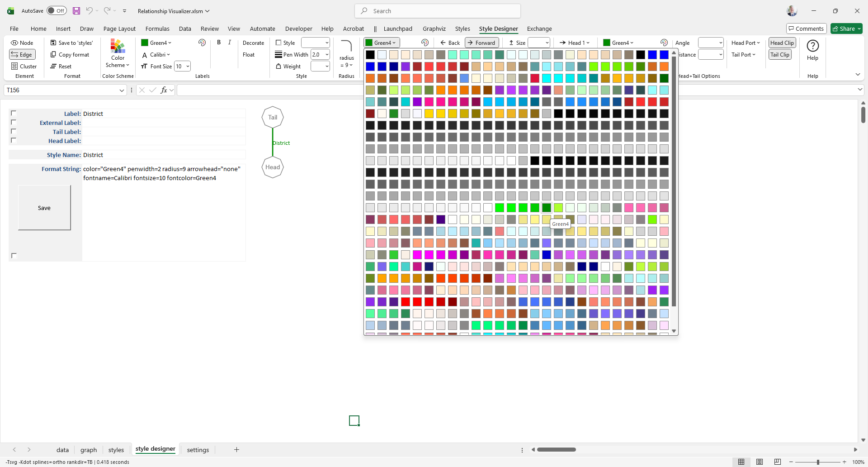
Task: Expand the Pen Width dropdown
Action: click(x=327, y=55)
